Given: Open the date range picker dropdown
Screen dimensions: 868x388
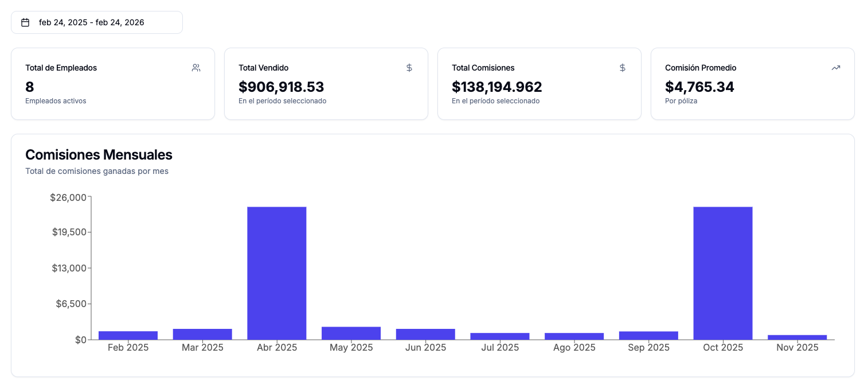Looking at the screenshot, I should point(96,22).
